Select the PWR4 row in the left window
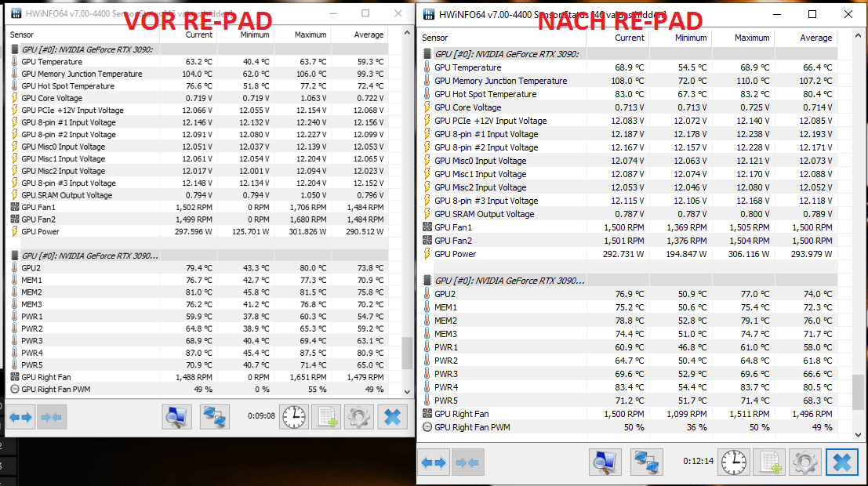This screenshot has height=486, width=868. tap(197, 354)
